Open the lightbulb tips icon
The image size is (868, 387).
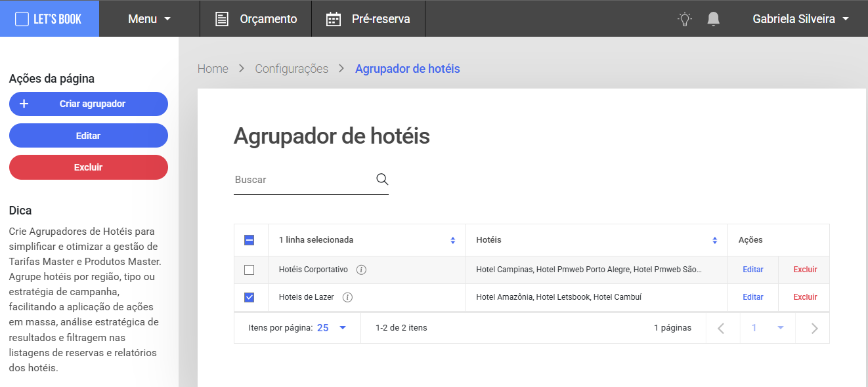(x=685, y=19)
